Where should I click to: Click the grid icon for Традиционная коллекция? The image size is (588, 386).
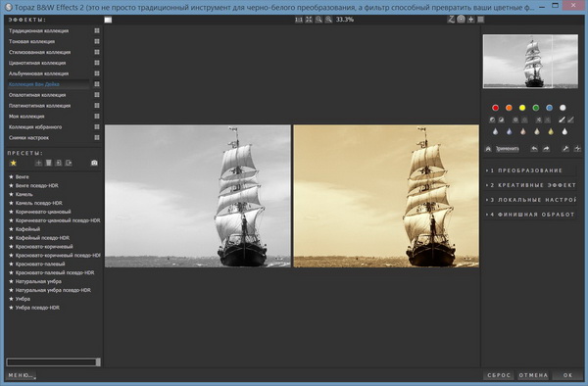[97, 30]
